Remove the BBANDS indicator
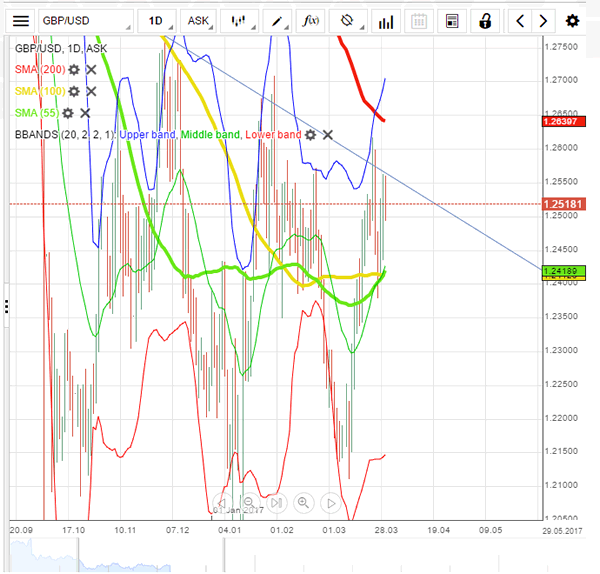600x574 pixels. coord(328,135)
